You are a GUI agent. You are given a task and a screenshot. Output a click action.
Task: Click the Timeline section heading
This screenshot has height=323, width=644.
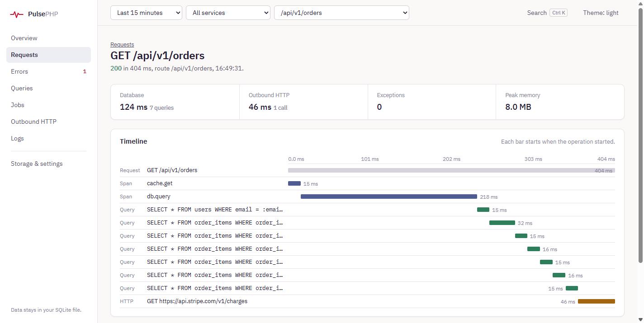(133, 141)
